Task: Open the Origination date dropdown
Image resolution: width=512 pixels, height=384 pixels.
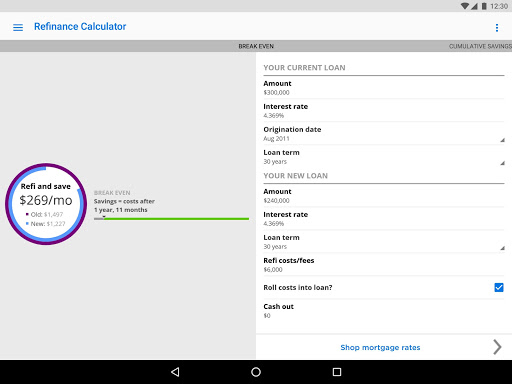Action: tap(384, 134)
